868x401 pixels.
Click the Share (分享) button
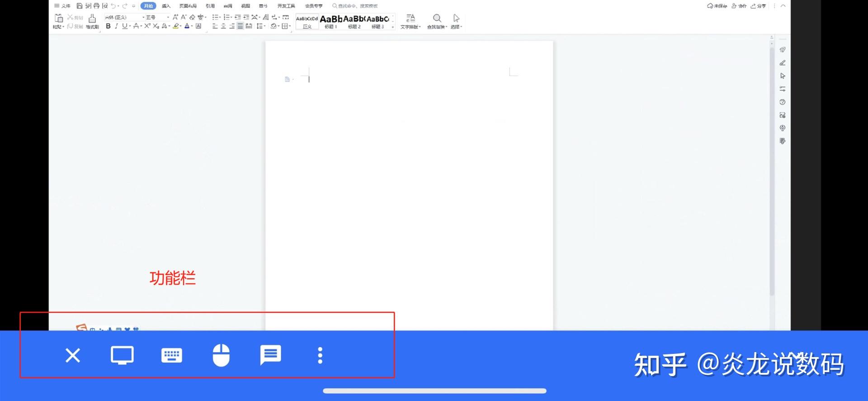coord(758,6)
